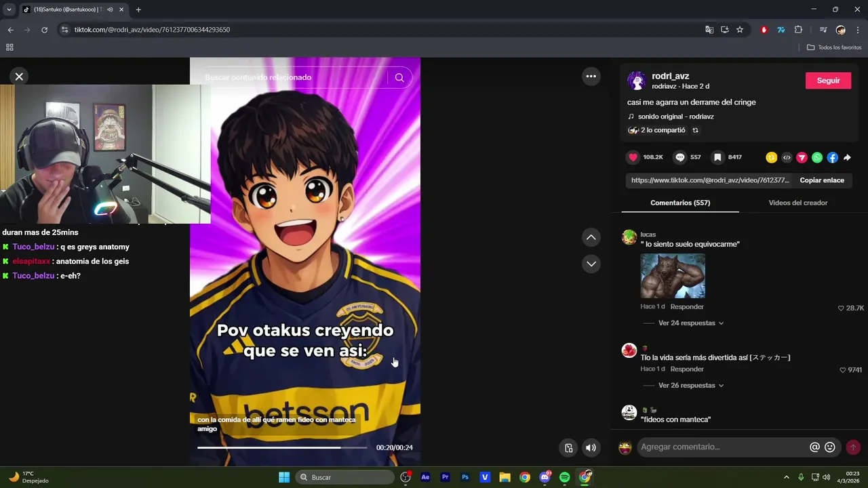Open tab search dropdown arrow
Image resolution: width=868 pixels, height=488 pixels.
[x=9, y=9]
